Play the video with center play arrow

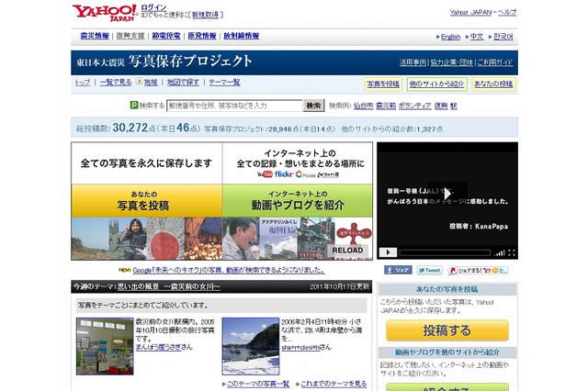pos(447,194)
